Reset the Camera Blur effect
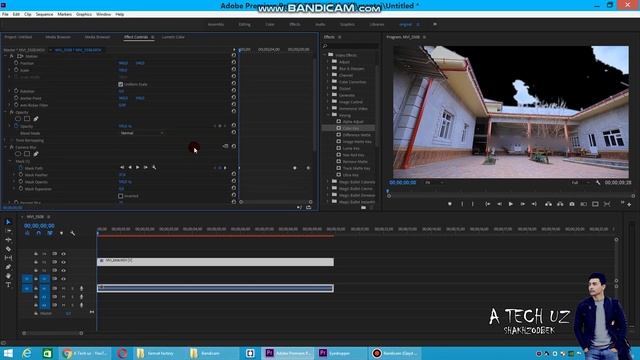 point(234,146)
